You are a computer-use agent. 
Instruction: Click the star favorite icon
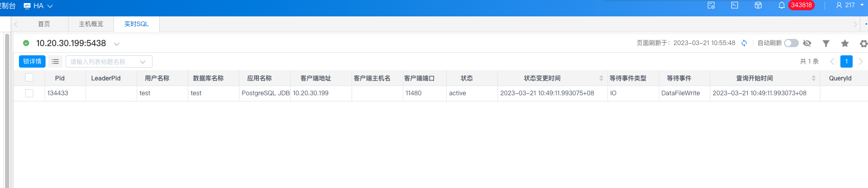tap(845, 44)
